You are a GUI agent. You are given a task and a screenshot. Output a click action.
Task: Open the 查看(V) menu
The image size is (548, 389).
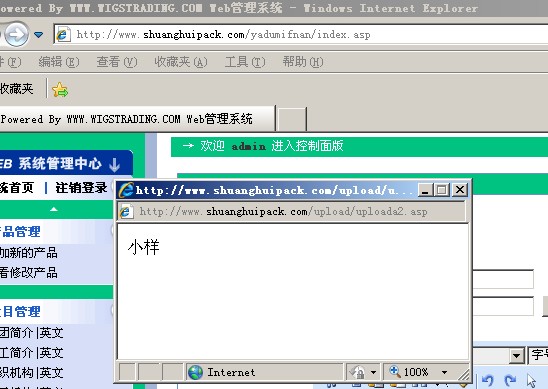coord(117,62)
